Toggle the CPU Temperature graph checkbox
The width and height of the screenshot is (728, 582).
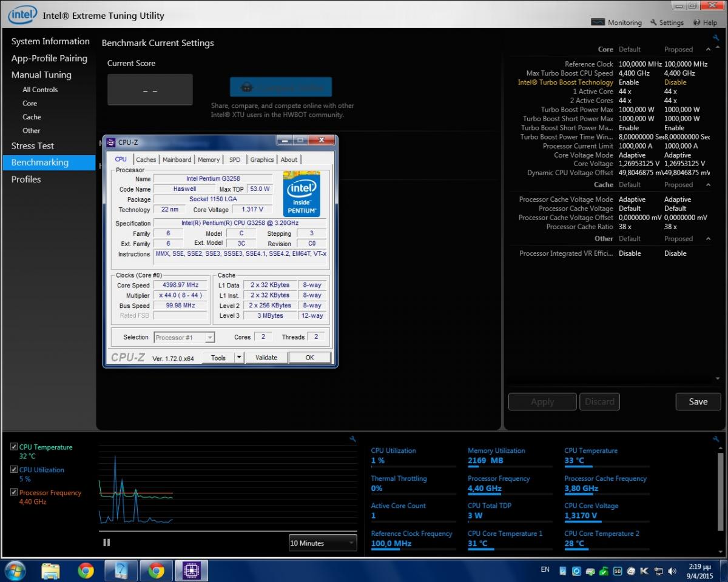[x=14, y=447]
